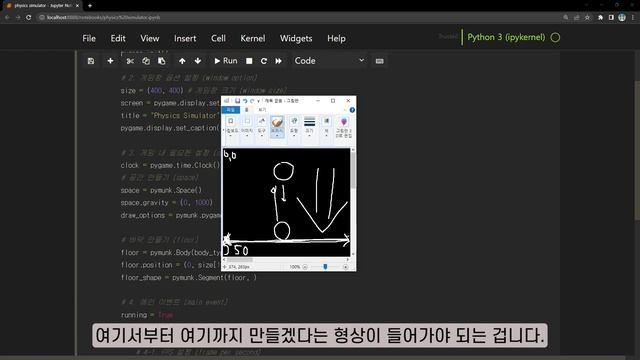Bookmark this page with the star icon
Image resolution: width=640 pixels, height=360 pixels.
tap(587, 18)
